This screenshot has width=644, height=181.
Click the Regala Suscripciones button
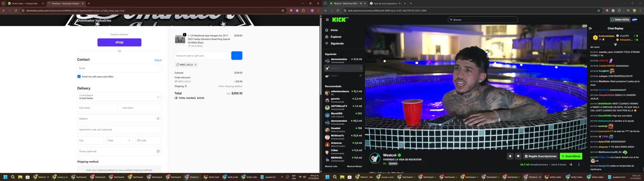coord(541,157)
